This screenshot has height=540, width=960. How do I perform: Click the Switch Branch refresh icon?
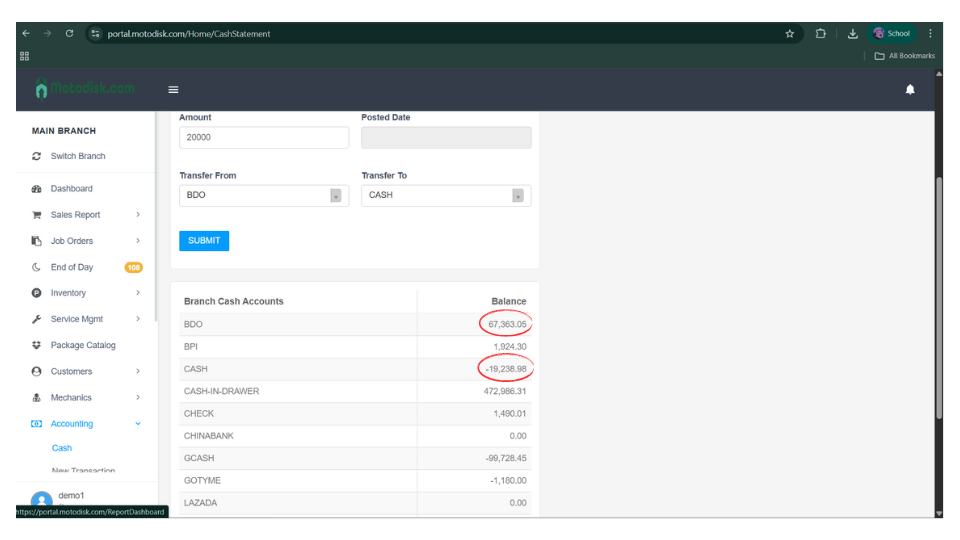click(x=37, y=156)
